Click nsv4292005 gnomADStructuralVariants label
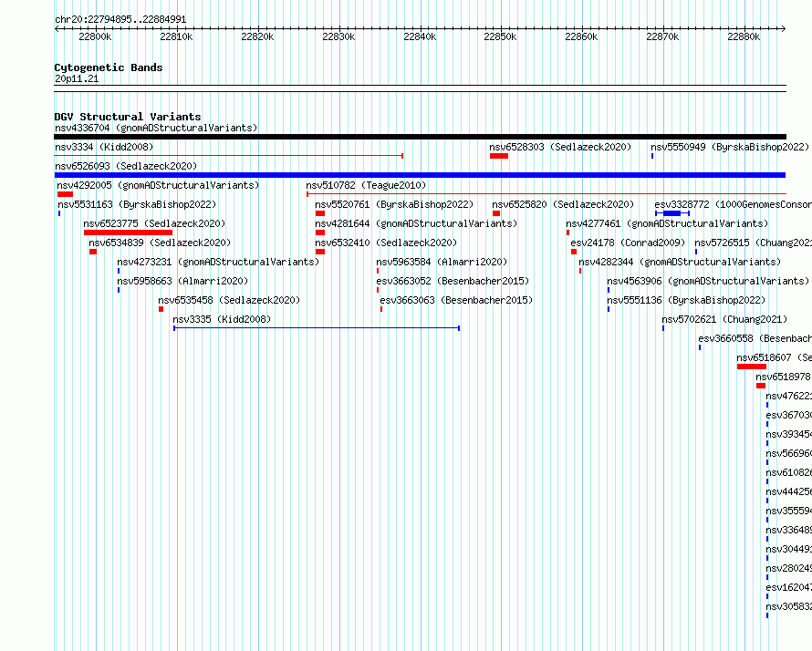 [158, 185]
